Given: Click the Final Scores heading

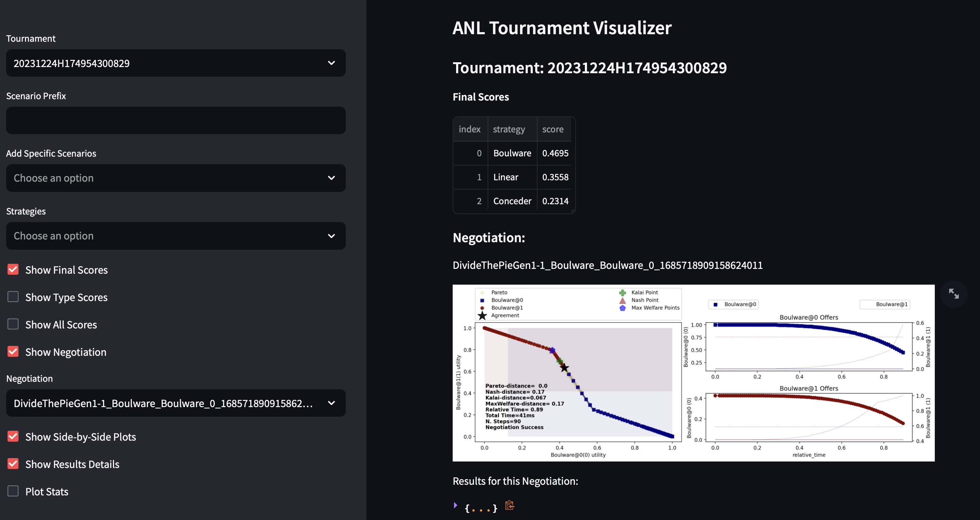Looking at the screenshot, I should [x=480, y=97].
